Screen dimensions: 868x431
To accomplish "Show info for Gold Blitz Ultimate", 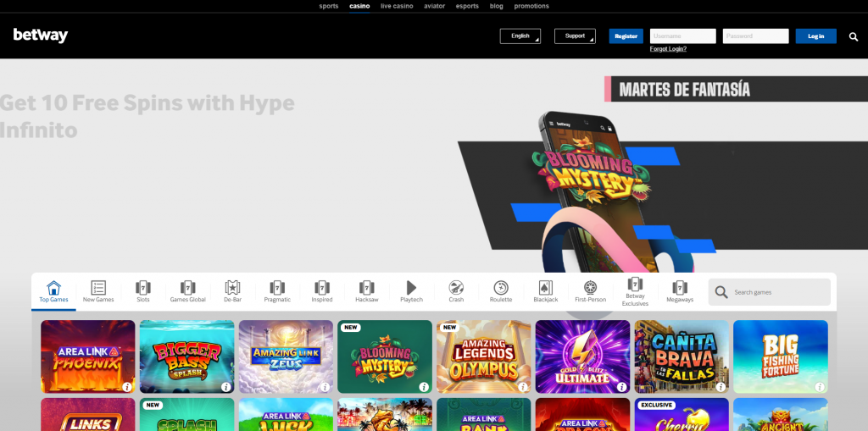I will tap(621, 387).
